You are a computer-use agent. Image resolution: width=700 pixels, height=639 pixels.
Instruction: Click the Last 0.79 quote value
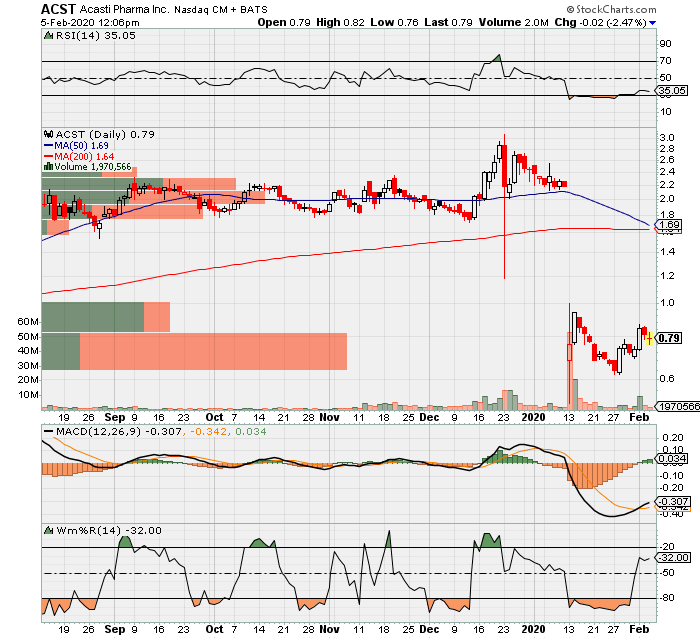448,22
